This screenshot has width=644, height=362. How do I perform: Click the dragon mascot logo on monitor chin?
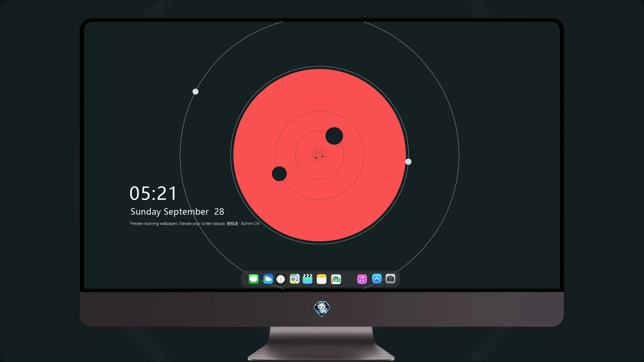point(322,309)
